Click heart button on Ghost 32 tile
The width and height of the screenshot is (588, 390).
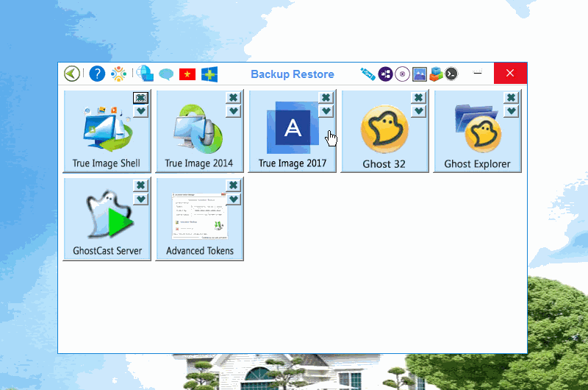pyautogui.click(x=418, y=111)
